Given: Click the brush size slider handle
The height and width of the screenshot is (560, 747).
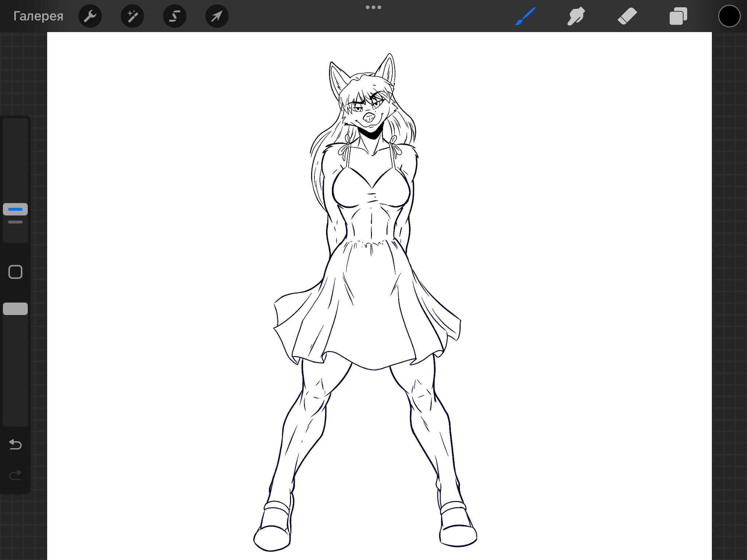Looking at the screenshot, I should tap(15, 209).
